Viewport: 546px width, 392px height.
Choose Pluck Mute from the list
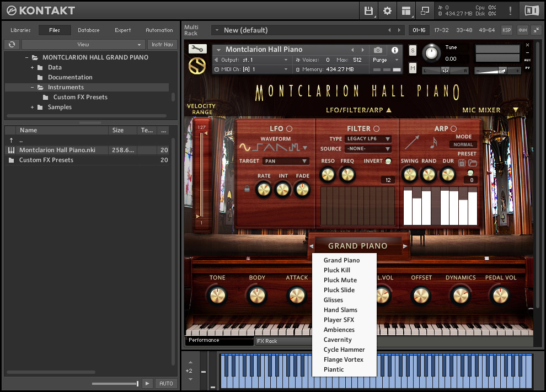pos(340,280)
